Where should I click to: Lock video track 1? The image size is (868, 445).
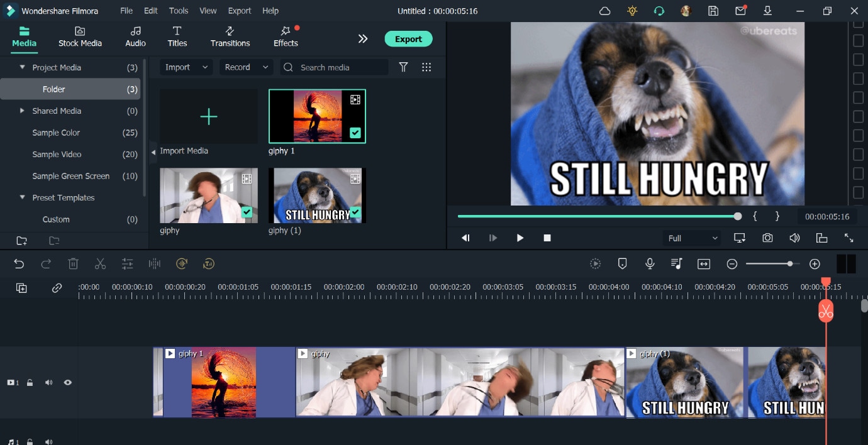[x=30, y=383]
